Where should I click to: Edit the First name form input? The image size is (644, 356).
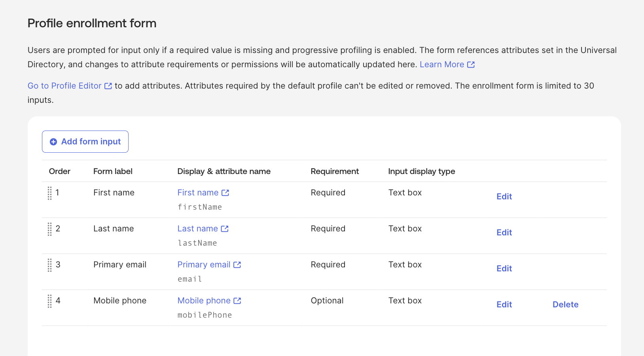[504, 197]
